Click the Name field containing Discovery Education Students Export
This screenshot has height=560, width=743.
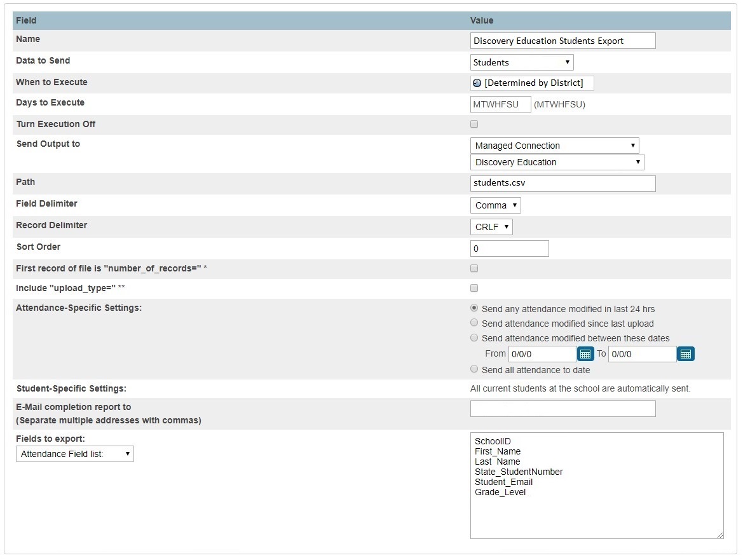pyautogui.click(x=562, y=40)
